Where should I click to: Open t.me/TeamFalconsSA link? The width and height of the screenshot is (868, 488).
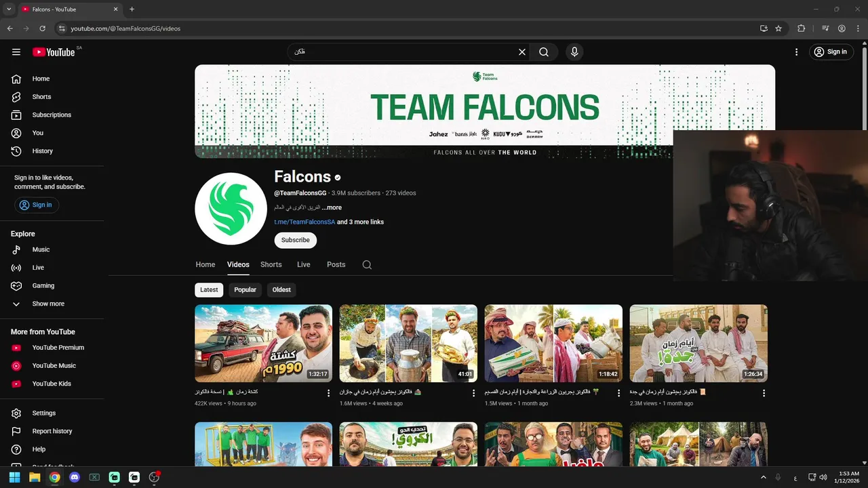(304, 222)
